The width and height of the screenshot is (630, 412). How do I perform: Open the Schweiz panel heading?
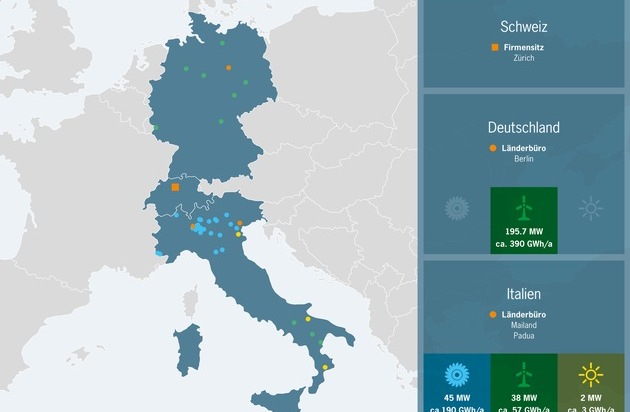(524, 26)
